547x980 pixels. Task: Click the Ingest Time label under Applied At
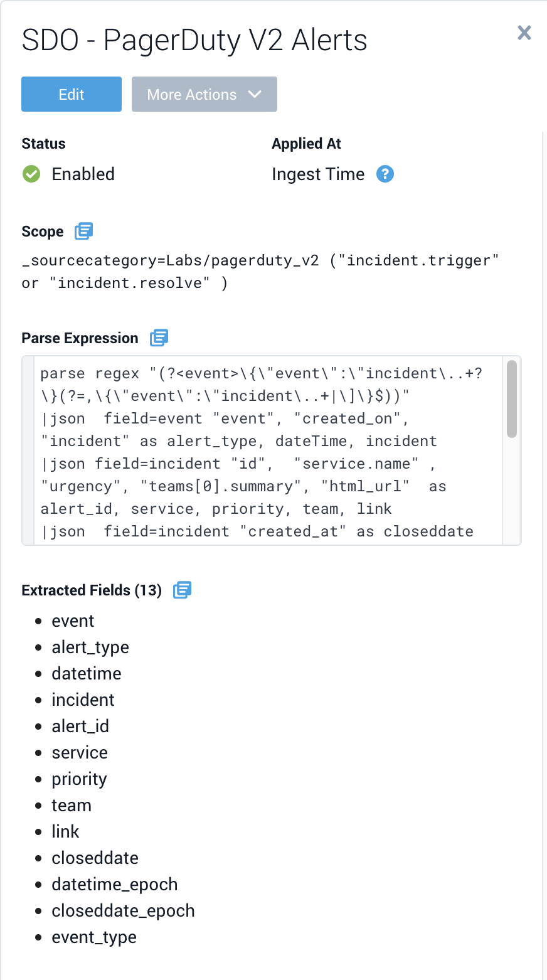tap(318, 174)
